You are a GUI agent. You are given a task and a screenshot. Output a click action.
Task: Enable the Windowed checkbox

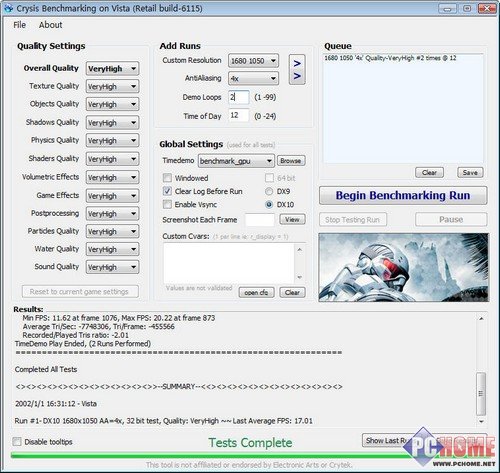point(167,178)
